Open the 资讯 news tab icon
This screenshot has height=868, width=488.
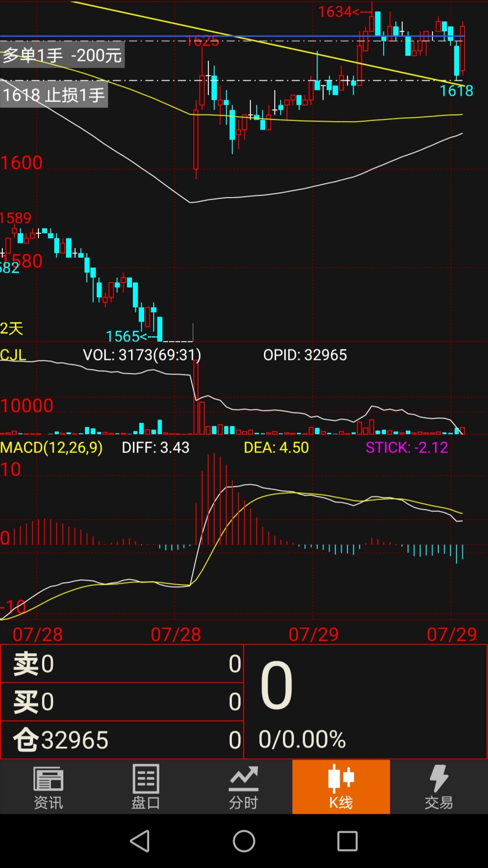(48, 787)
